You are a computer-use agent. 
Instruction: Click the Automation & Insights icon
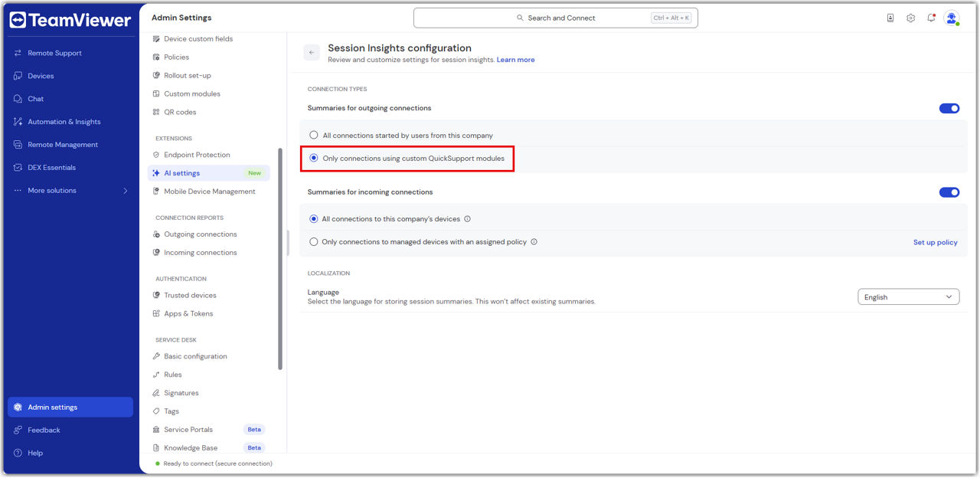coord(18,122)
